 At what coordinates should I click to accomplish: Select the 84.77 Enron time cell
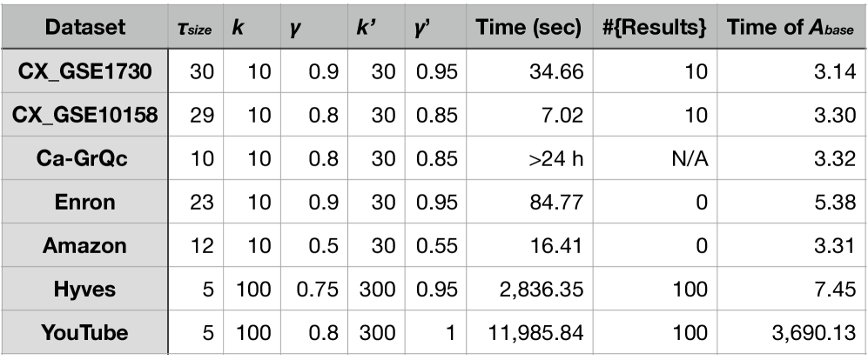[529, 202]
